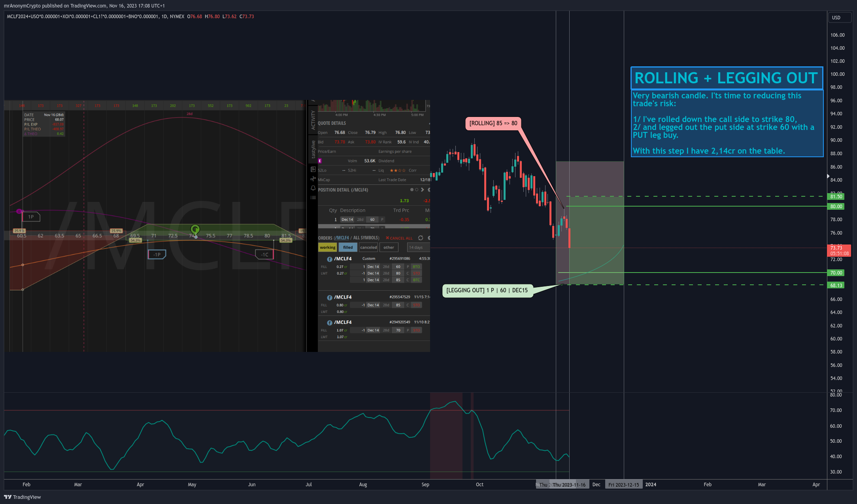Click the 59.6 IV Rank value
The height and width of the screenshot is (504, 857).
click(401, 142)
